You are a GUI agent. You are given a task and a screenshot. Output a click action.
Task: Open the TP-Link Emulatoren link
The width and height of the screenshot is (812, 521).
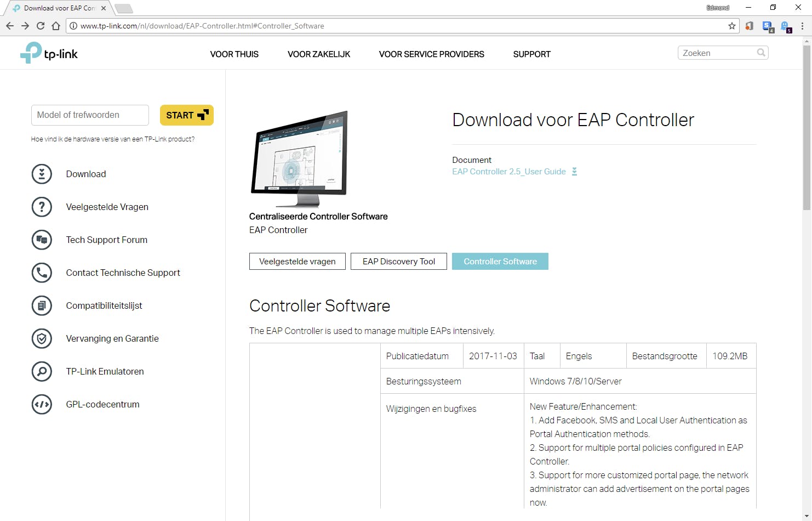[105, 371]
